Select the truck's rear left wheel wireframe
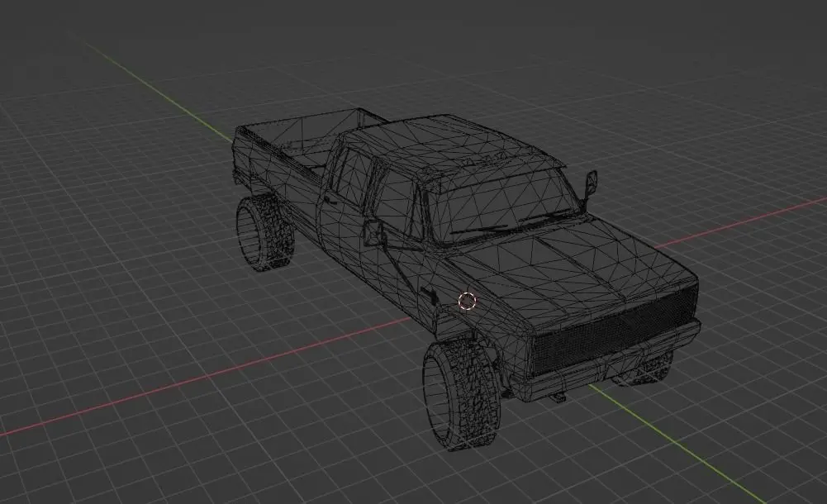Viewport: 827px width, 504px height. (264, 233)
